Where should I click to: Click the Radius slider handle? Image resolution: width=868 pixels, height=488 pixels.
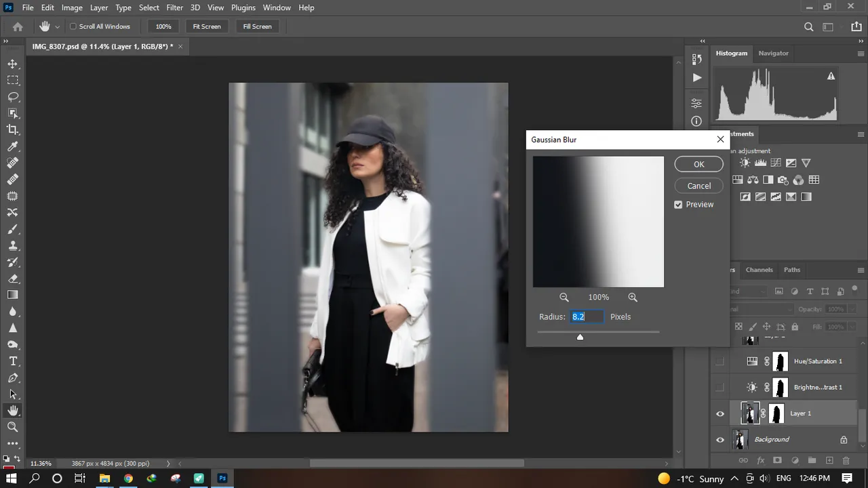pyautogui.click(x=580, y=337)
